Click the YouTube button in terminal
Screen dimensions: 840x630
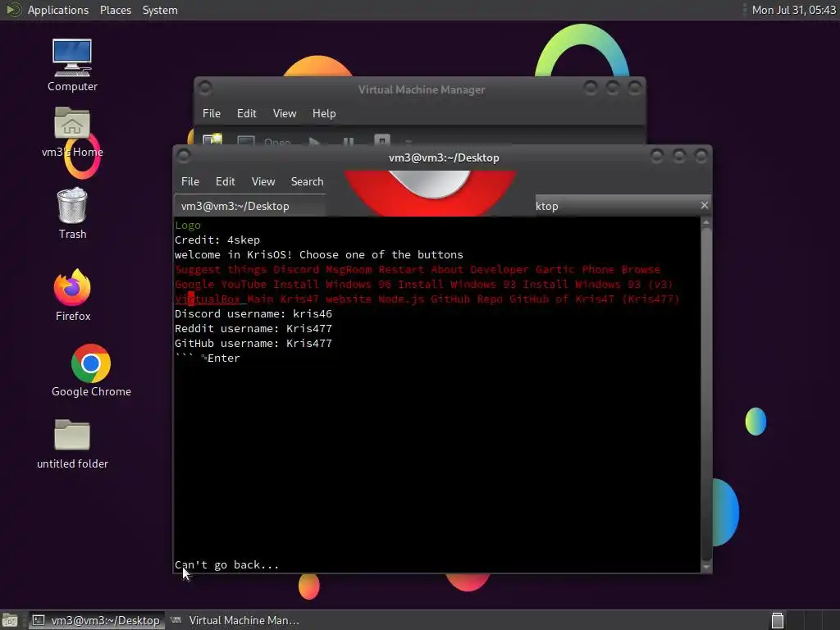(243, 284)
